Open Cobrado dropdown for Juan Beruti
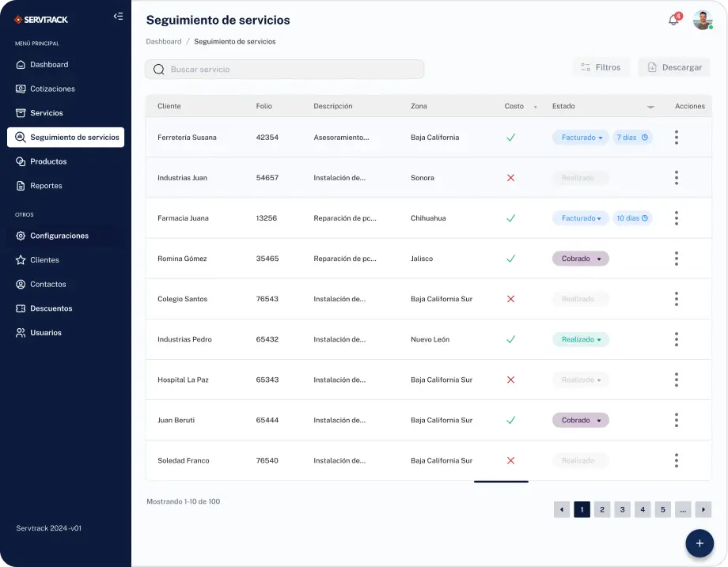Screen dimensions: 728x567 pyautogui.click(x=580, y=420)
